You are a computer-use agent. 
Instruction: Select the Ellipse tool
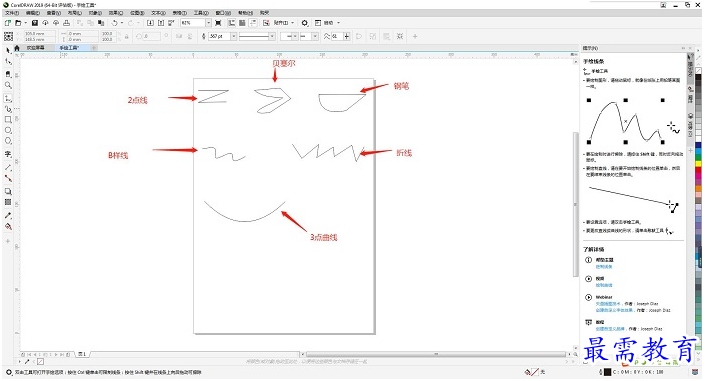pyautogui.click(x=8, y=130)
